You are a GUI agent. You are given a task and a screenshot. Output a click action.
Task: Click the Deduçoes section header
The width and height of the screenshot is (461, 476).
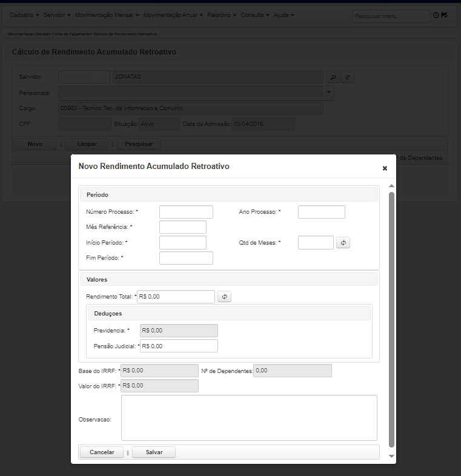(229, 314)
